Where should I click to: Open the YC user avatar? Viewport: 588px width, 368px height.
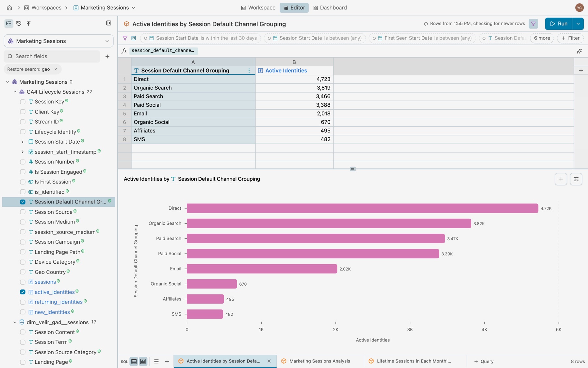tap(579, 8)
